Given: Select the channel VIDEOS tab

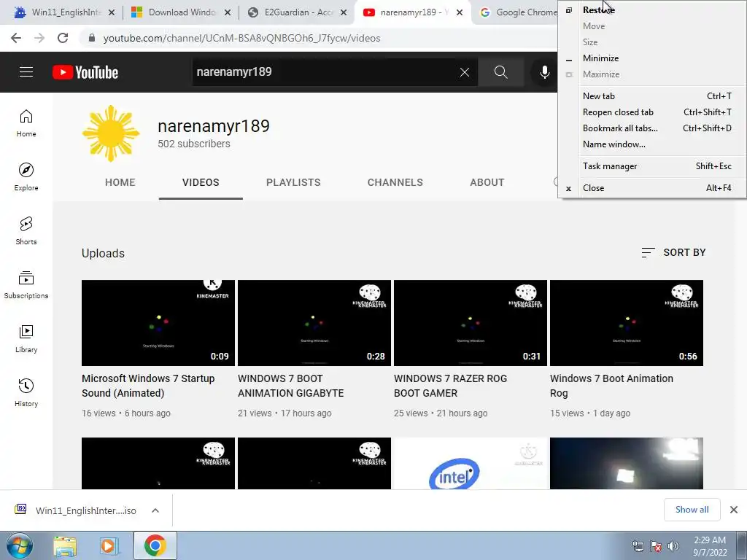Looking at the screenshot, I should click(x=201, y=182).
